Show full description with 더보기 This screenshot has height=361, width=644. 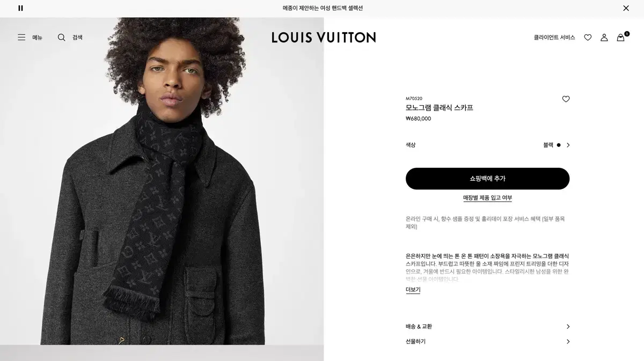tap(413, 290)
